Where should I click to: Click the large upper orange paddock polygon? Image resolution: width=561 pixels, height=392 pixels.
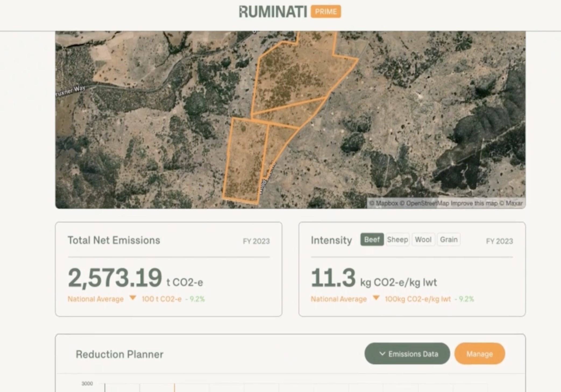pos(293,73)
